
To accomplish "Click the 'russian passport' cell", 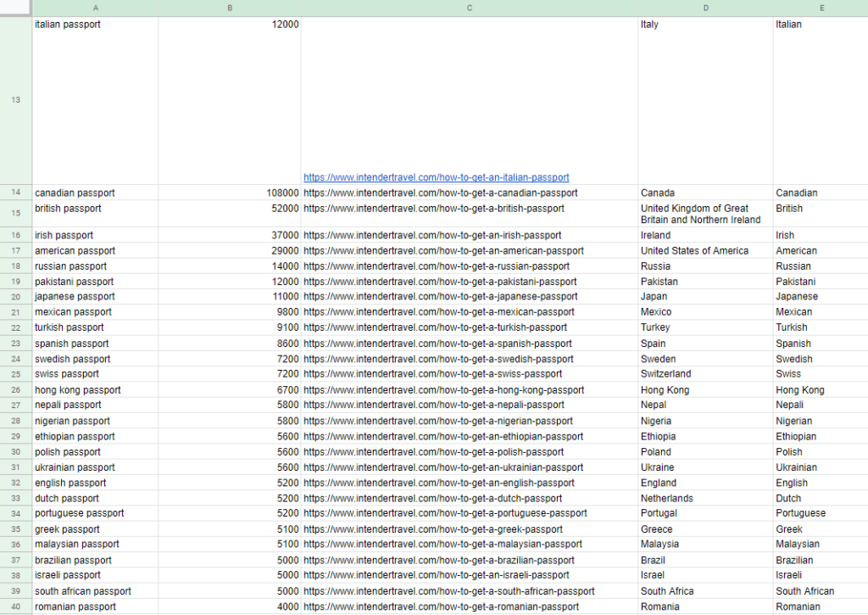I will click(95, 266).
